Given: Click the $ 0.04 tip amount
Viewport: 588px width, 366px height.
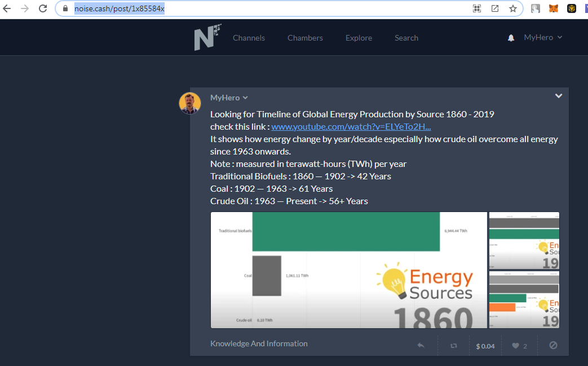Looking at the screenshot, I should (485, 346).
